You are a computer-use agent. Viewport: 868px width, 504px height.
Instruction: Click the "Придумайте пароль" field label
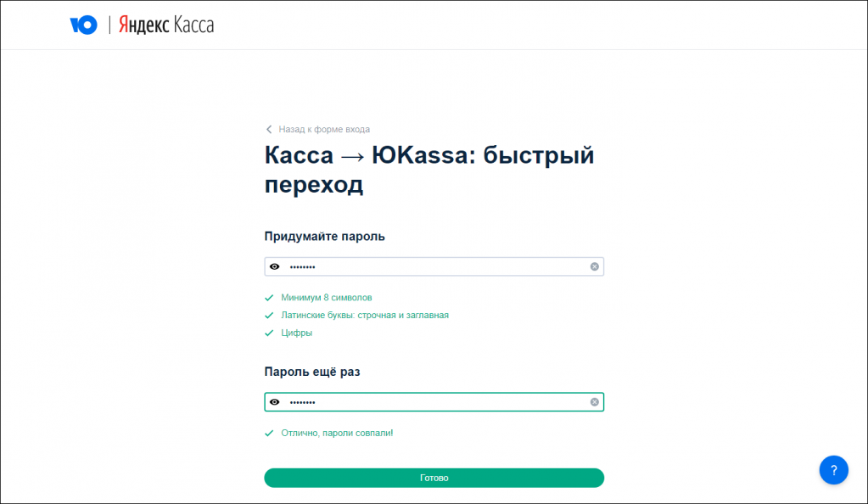(324, 237)
